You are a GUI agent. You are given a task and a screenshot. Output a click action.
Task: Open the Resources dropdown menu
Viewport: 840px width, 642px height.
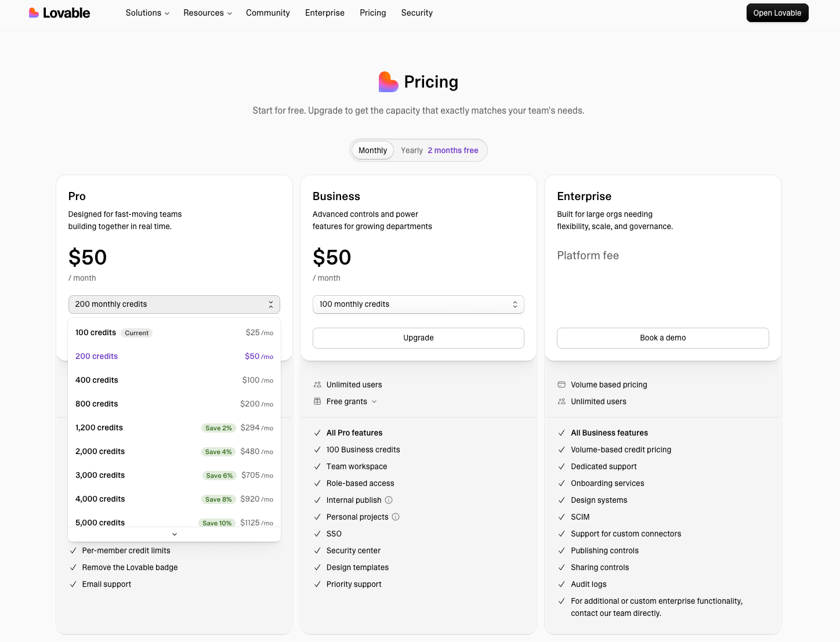pos(208,13)
